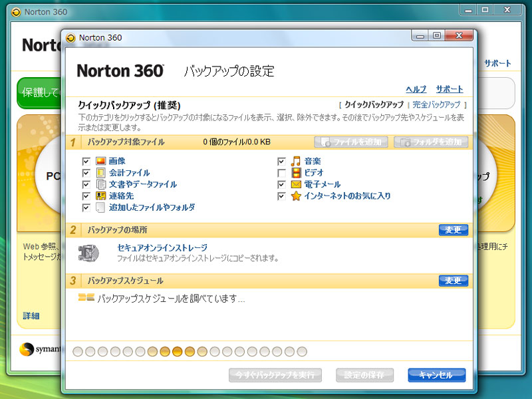Maximize the background Norton 360 window
The height and width of the screenshot is (399, 532).
click(485, 10)
